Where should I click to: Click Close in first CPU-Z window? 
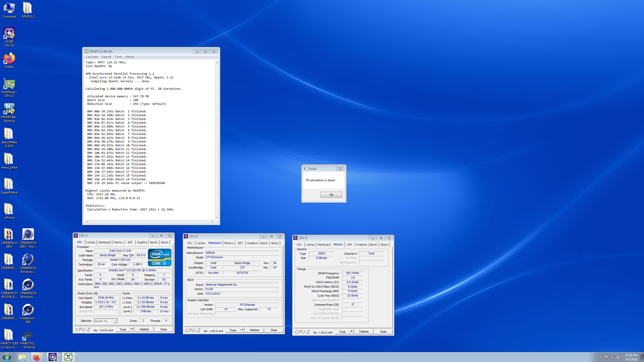tap(164, 329)
